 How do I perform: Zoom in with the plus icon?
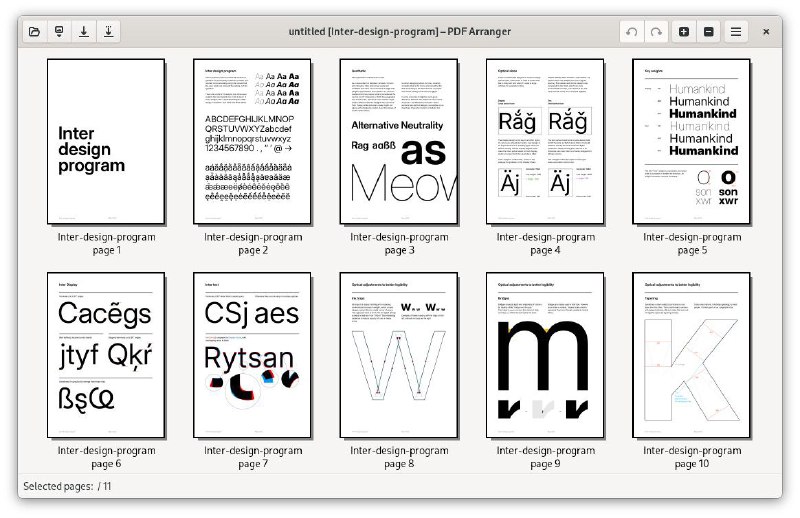click(x=684, y=32)
